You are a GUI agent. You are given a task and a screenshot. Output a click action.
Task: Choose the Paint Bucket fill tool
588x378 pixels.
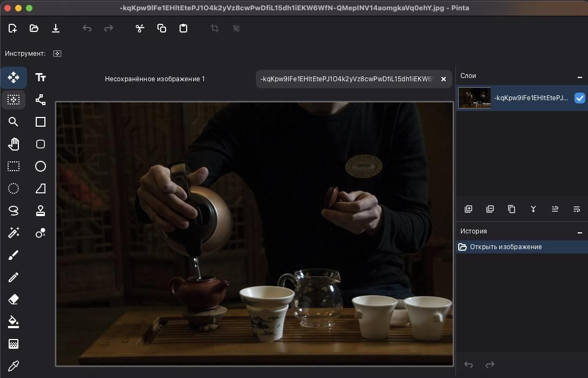coord(14,322)
